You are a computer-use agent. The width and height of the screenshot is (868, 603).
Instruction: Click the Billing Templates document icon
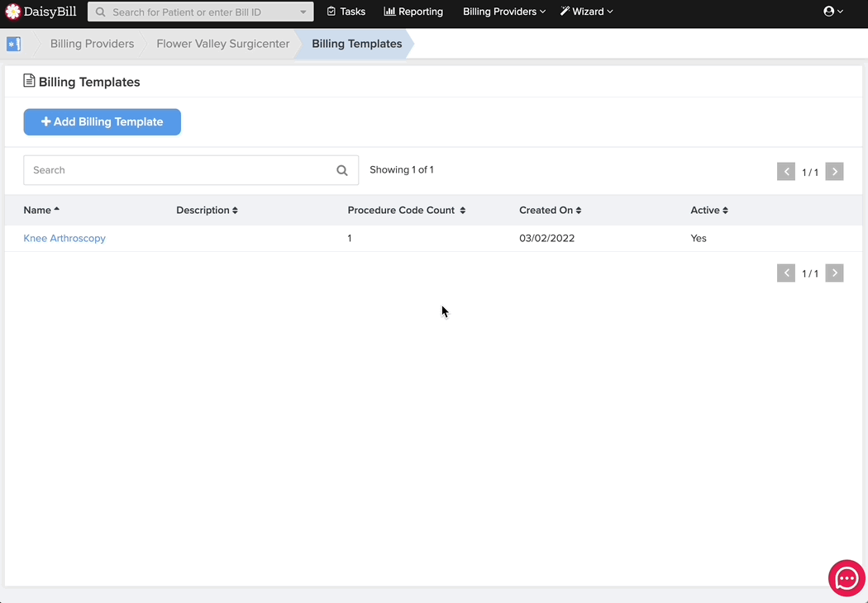tap(29, 81)
